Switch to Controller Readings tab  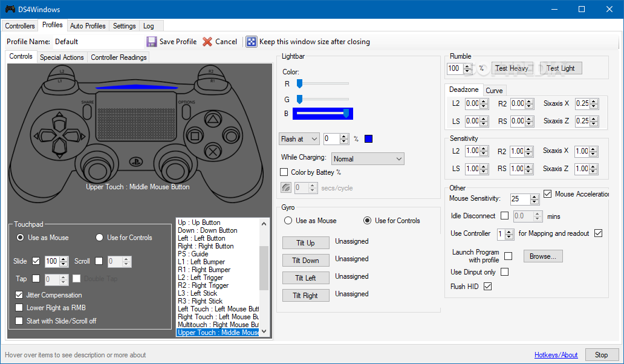point(119,57)
